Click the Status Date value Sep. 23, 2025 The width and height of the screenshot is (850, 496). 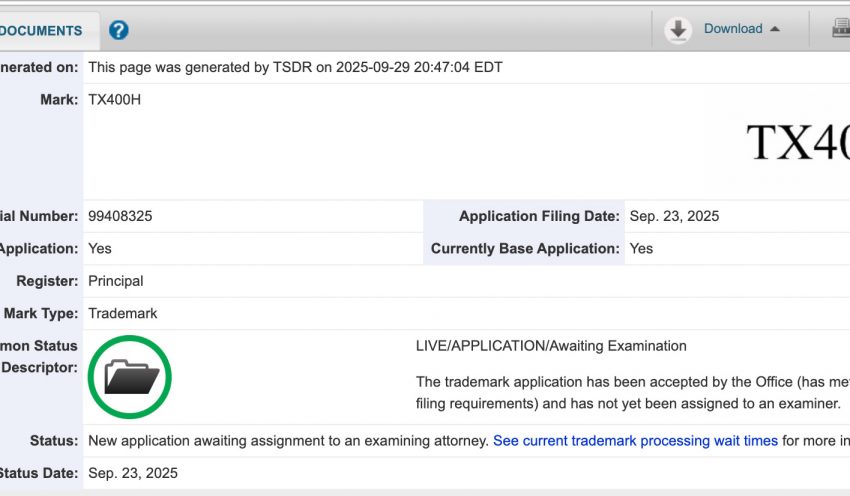[133, 473]
